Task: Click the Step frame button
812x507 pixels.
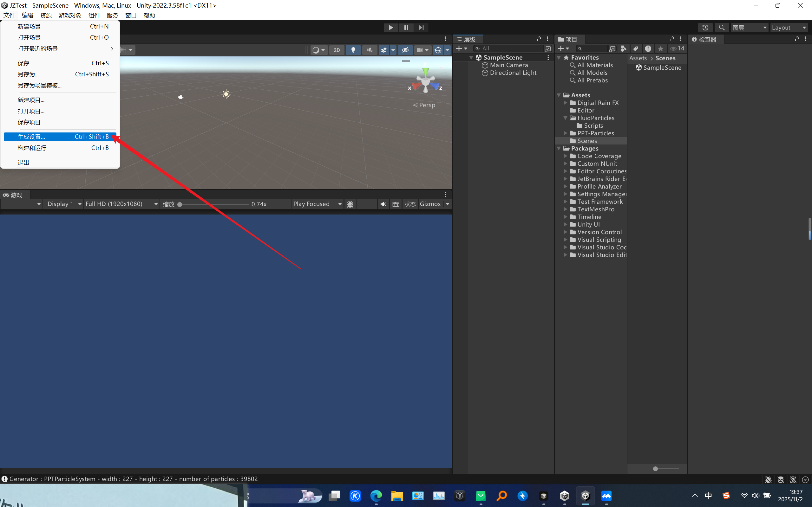Action: point(421,28)
